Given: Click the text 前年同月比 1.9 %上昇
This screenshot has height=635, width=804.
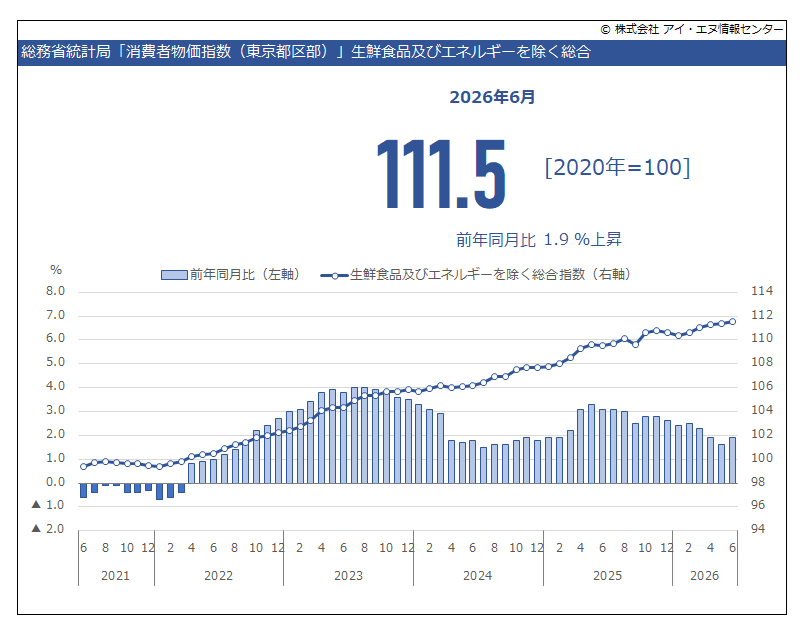Looking at the screenshot, I should (x=539, y=239).
